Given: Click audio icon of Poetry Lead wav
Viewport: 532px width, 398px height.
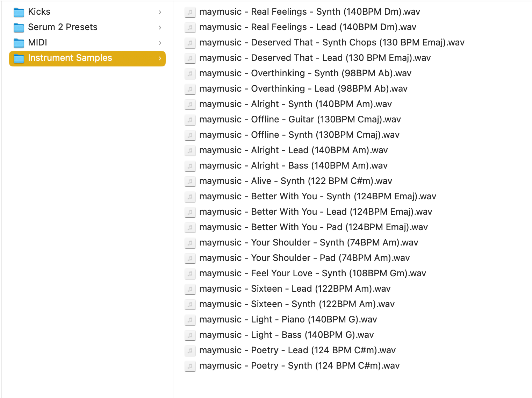Looking at the screenshot, I should click(x=190, y=351).
